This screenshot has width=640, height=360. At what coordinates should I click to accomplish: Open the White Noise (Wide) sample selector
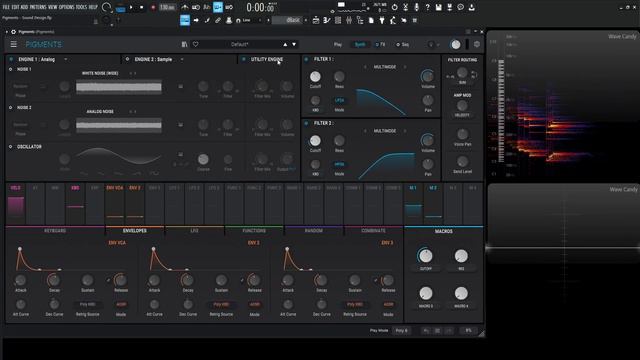click(100, 73)
